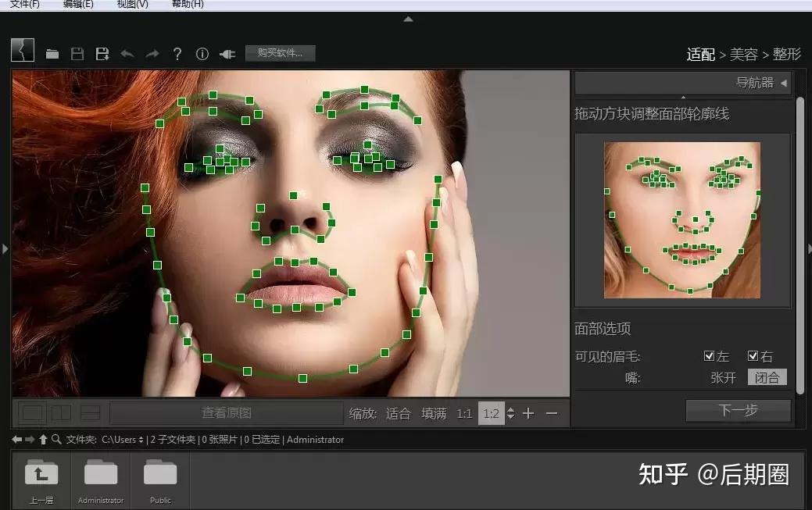
Task: Open help via the question mark icon
Action: pos(177,54)
